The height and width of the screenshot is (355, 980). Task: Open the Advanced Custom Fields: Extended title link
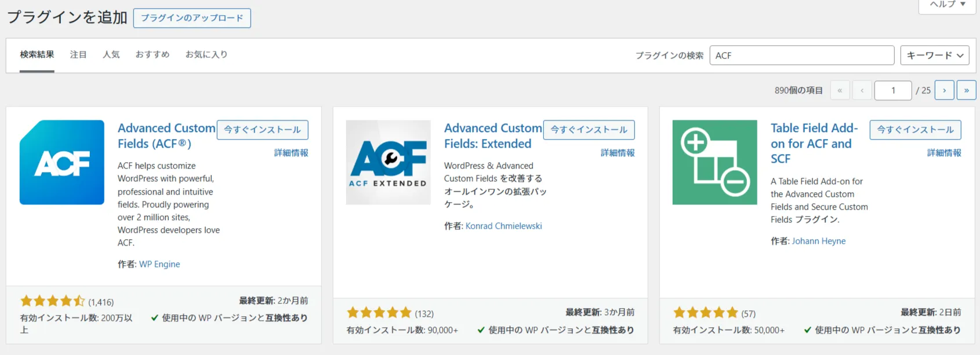(x=493, y=136)
